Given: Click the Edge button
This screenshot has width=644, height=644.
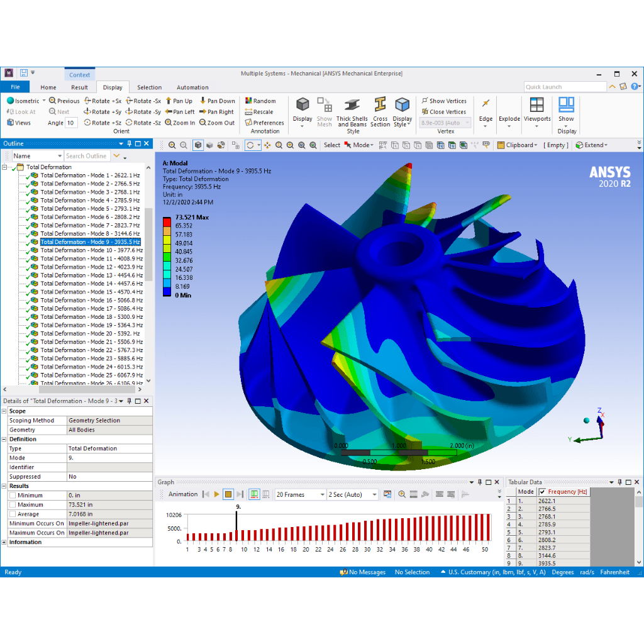Looking at the screenshot, I should [486, 112].
